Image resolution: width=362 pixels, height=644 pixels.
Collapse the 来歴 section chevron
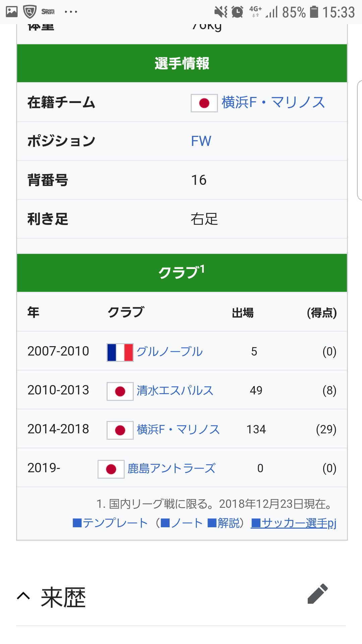23,596
